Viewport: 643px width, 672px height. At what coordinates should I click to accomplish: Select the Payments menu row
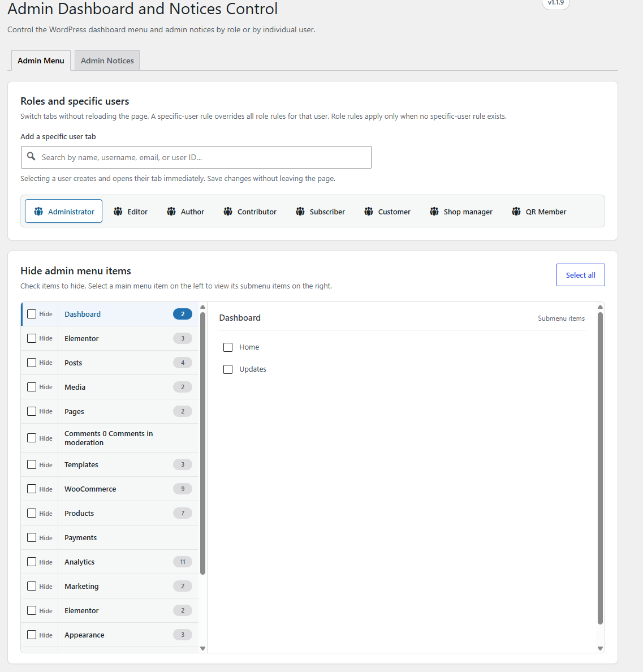(128, 537)
